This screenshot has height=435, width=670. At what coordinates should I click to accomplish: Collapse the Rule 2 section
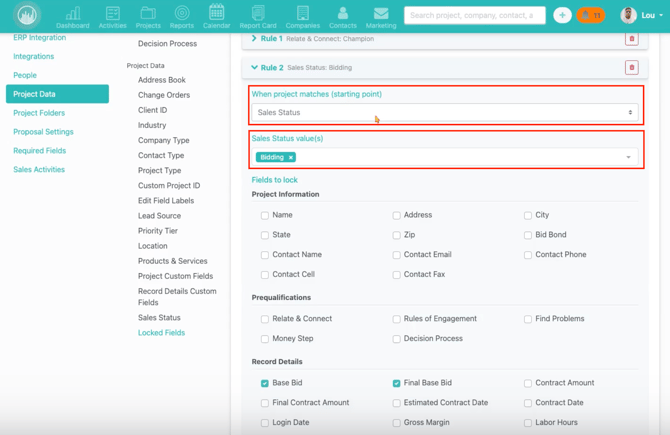[x=255, y=68]
